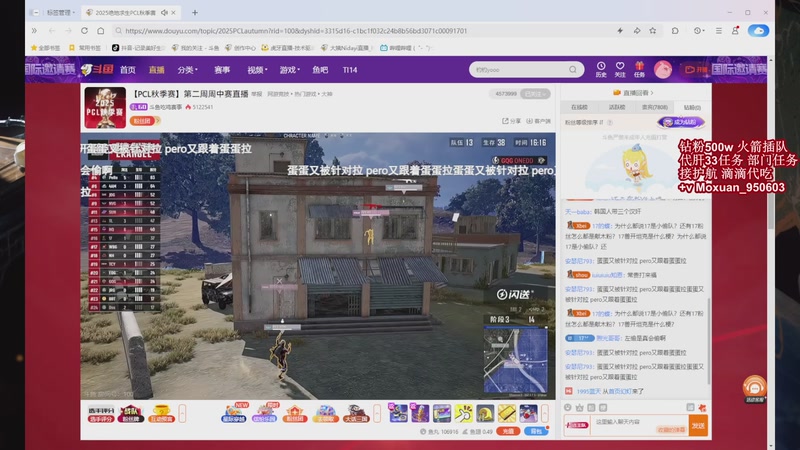Click the chat panel vertical scrollbar
This screenshot has width=800, height=450.
pyautogui.click(x=708, y=340)
